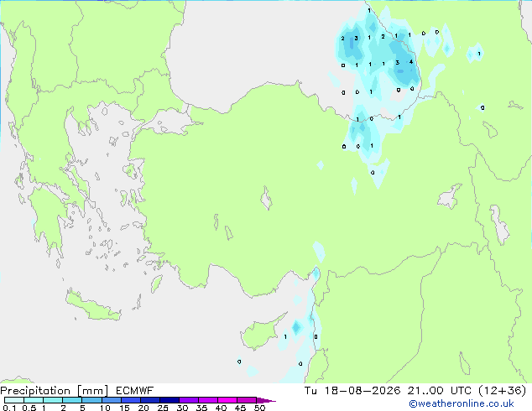Click the above-50 arrow tip of the legend

pos(266,401)
